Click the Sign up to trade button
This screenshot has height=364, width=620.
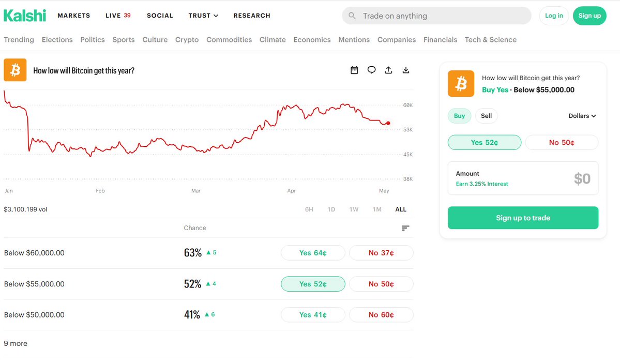coord(523,218)
